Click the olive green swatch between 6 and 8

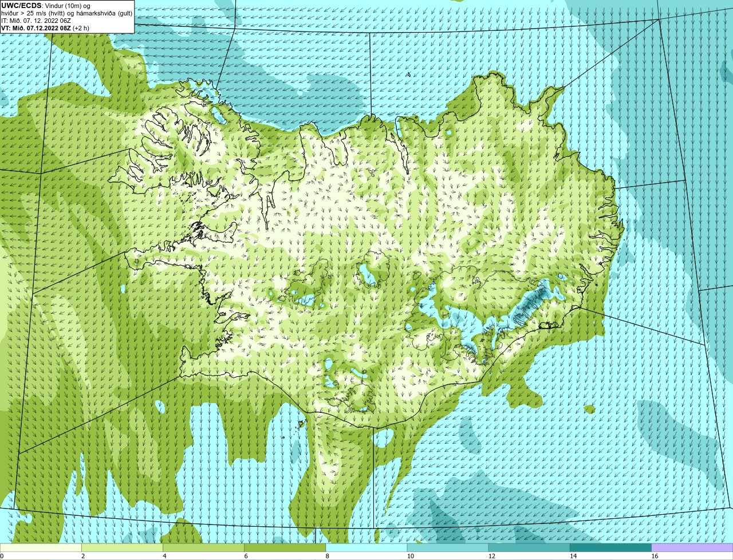[x=285, y=548]
